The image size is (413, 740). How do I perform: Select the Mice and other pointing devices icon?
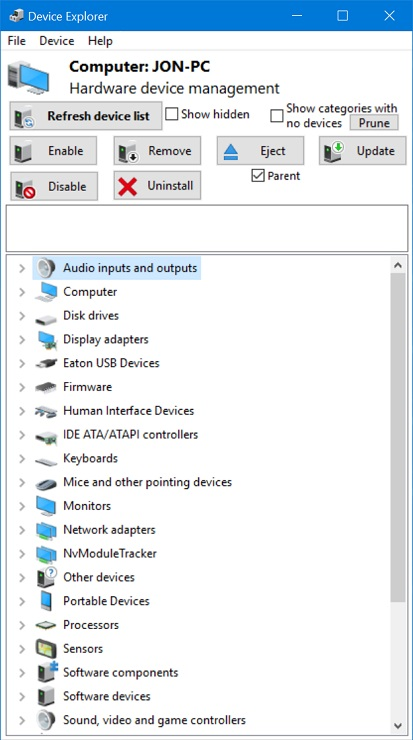tap(46, 482)
